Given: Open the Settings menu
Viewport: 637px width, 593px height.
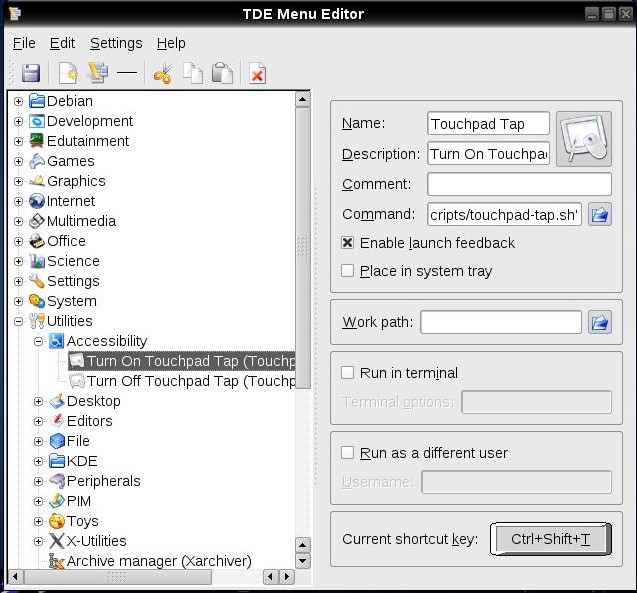Looking at the screenshot, I should (116, 43).
